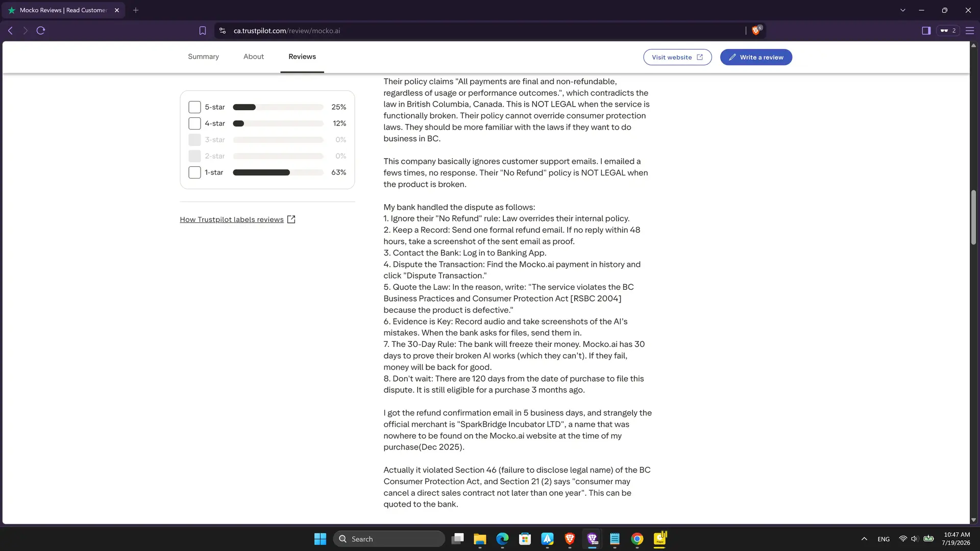The height and width of the screenshot is (551, 980).
Task: Click the Windows taskbar Search box
Action: point(389,539)
